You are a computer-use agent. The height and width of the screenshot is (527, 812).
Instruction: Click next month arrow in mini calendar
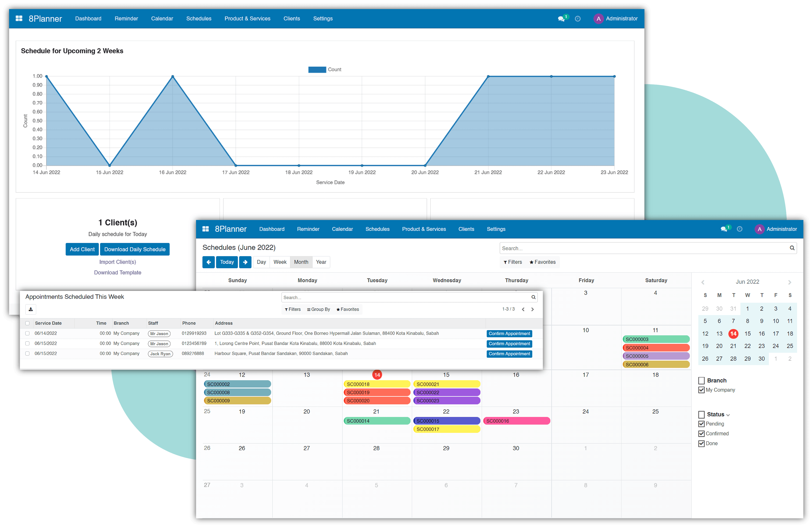tap(789, 282)
